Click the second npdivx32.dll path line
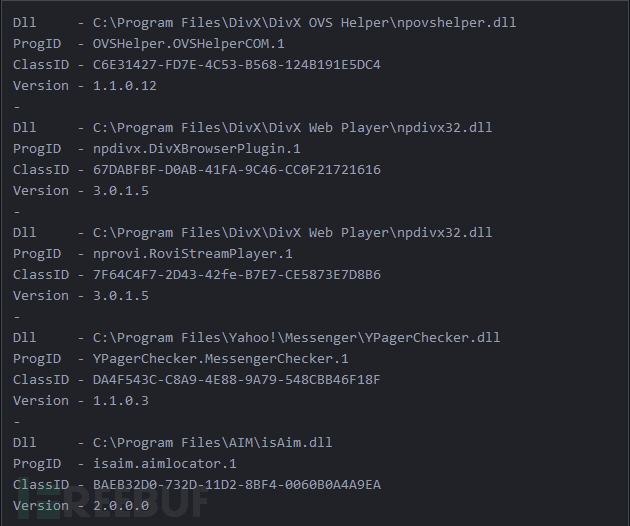The height and width of the screenshot is (526, 630). pyautogui.click(x=252, y=233)
